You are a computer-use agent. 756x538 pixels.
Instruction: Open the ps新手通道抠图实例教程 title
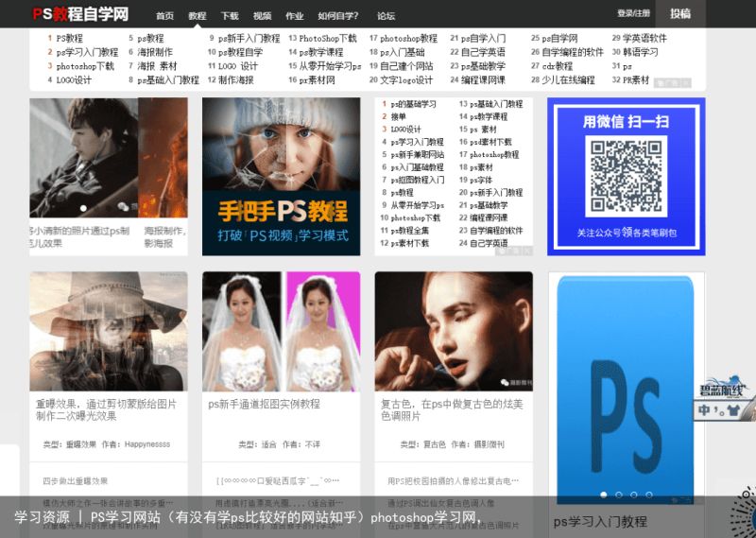264,404
